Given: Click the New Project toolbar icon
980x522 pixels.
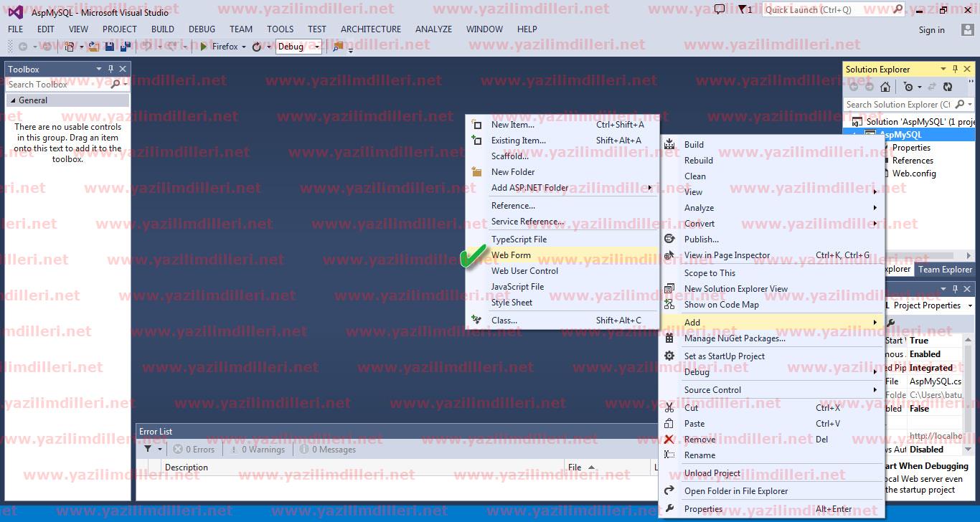Looking at the screenshot, I should tap(70, 47).
